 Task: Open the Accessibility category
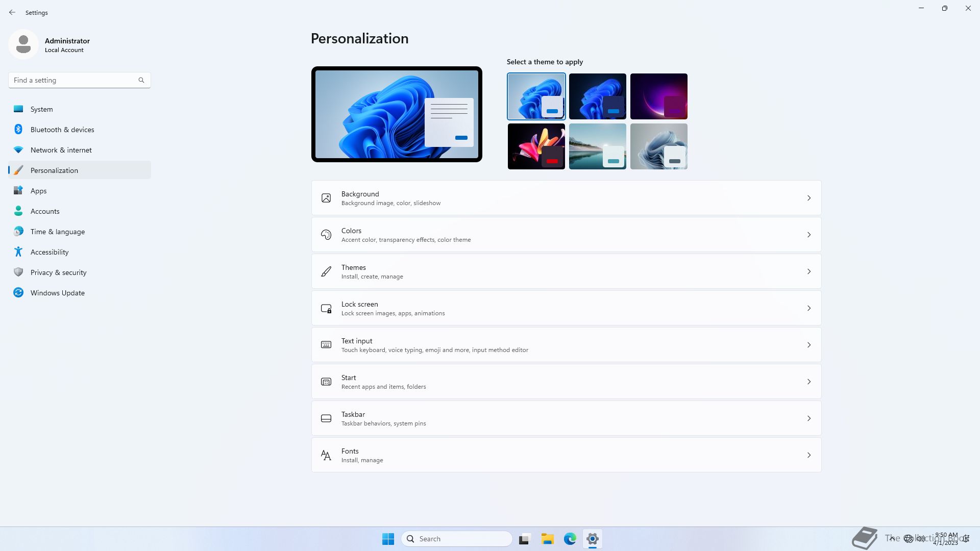tap(80, 252)
